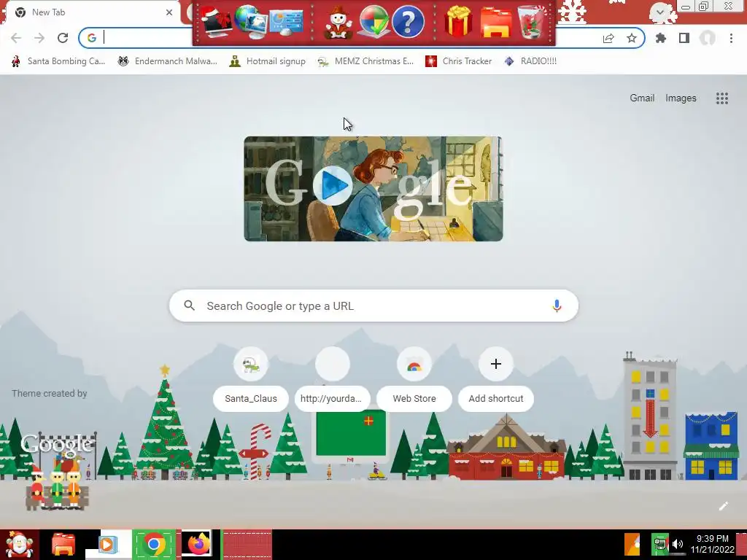Click the orange system tray icon
747x560 pixels.
click(632, 545)
